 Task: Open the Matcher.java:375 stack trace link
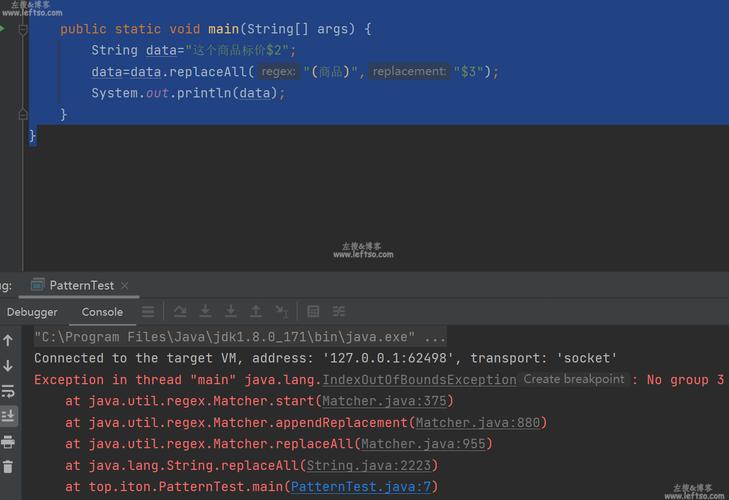(x=384, y=401)
